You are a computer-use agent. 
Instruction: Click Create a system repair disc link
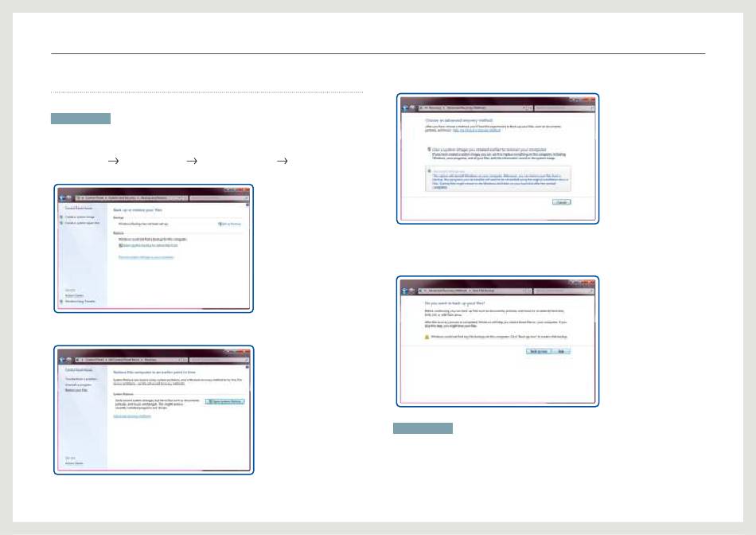pyautogui.click(x=83, y=223)
